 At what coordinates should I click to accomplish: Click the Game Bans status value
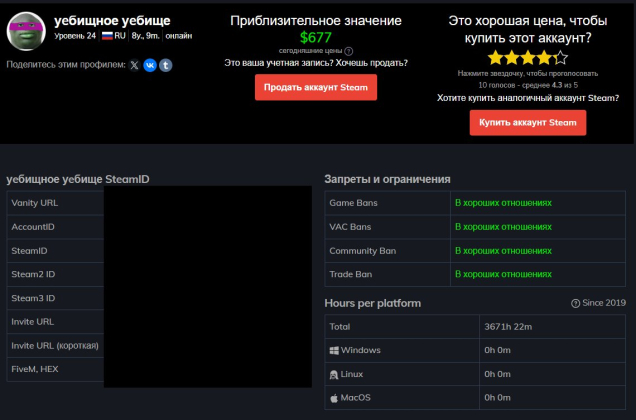point(503,203)
